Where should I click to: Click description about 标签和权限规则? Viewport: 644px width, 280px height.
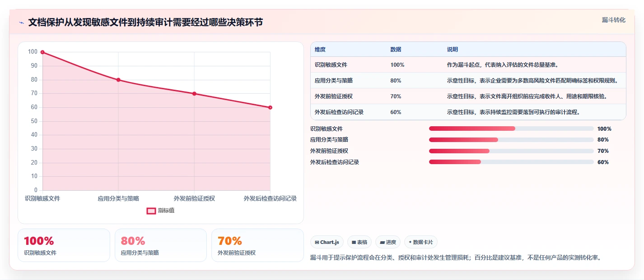(x=533, y=81)
